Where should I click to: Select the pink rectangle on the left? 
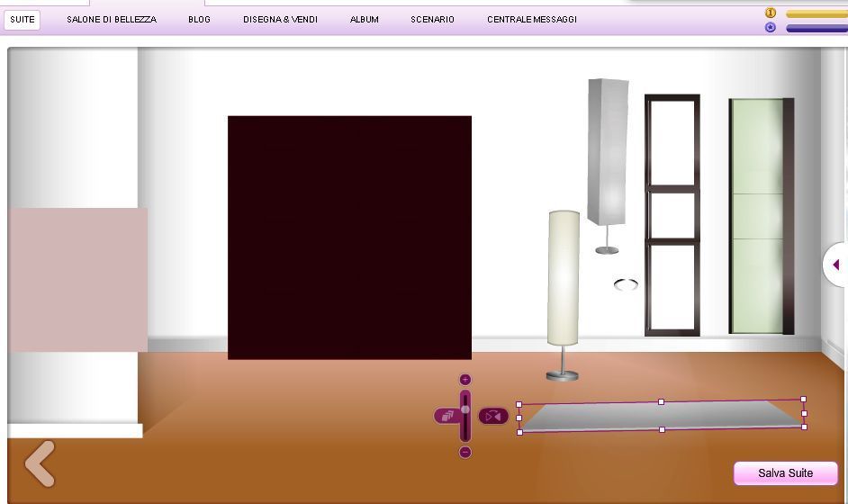point(78,280)
